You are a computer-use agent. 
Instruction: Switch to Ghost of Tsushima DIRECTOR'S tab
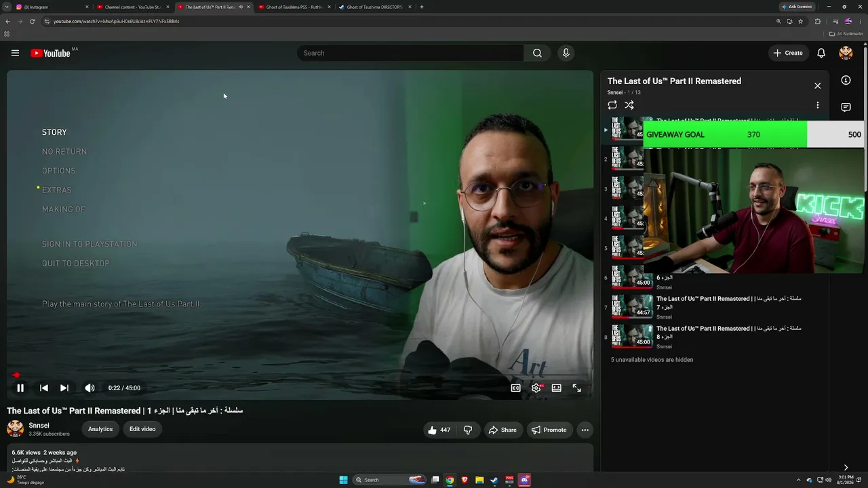(x=375, y=7)
